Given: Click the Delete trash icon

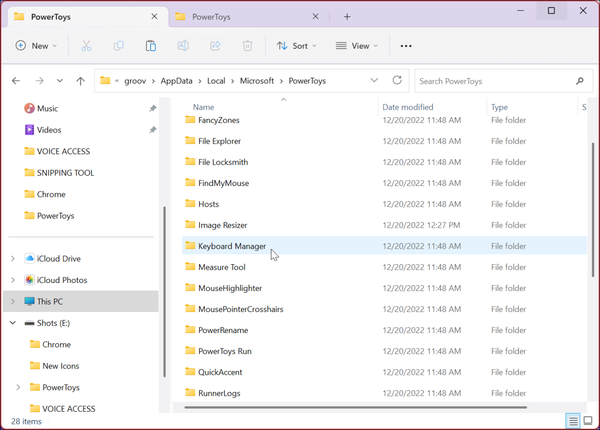Looking at the screenshot, I should tap(247, 46).
